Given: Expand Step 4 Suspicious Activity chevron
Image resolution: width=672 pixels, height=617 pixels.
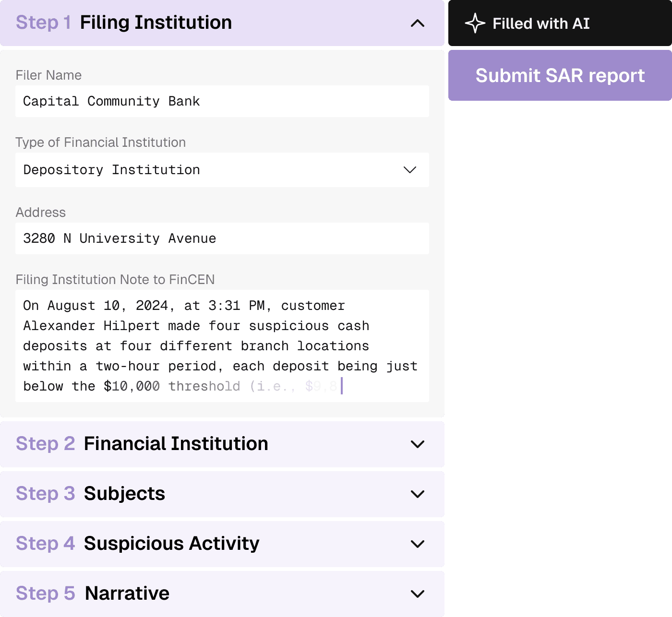Looking at the screenshot, I should pos(418,544).
